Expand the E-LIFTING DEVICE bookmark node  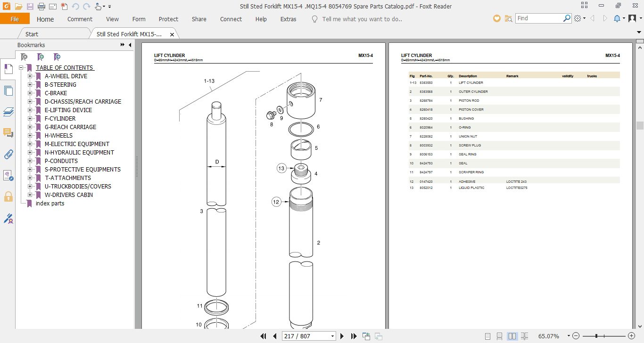(x=30, y=110)
